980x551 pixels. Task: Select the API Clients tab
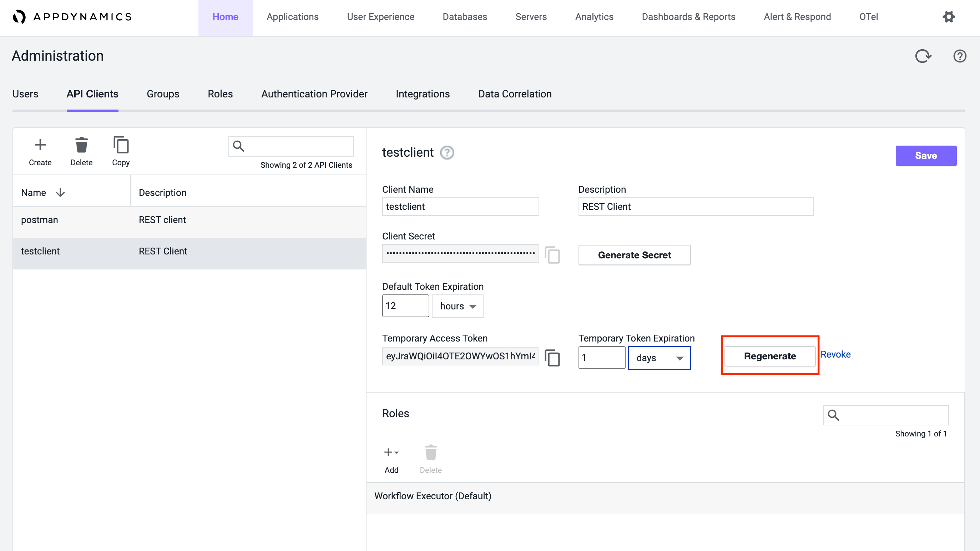(x=92, y=94)
